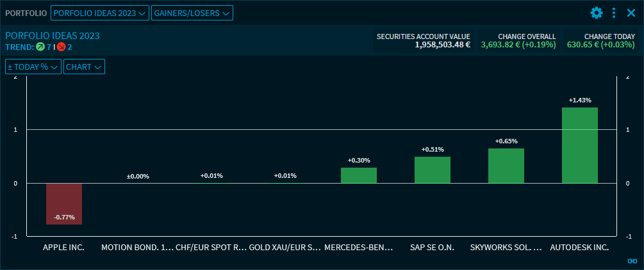Select the SAP SE O.N. bar
The image size is (644, 270).
(432, 170)
